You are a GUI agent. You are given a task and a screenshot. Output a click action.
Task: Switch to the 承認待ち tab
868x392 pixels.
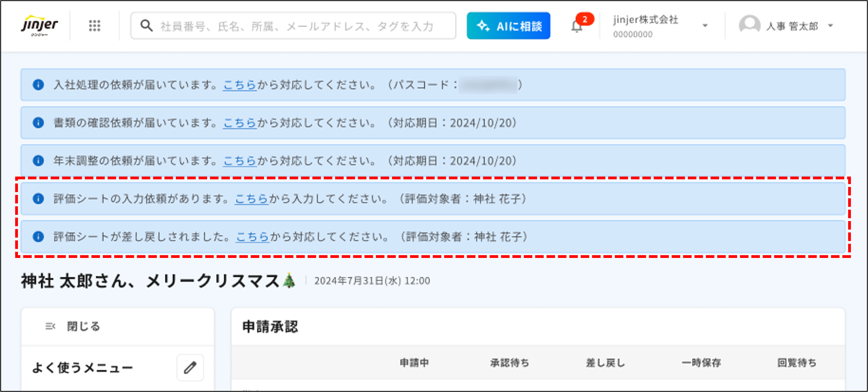click(x=509, y=363)
